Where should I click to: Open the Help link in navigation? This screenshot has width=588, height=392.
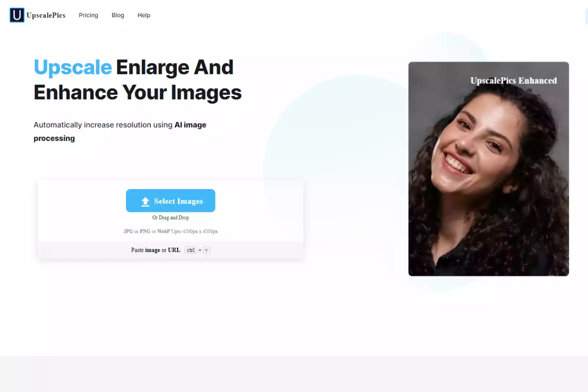tap(144, 15)
